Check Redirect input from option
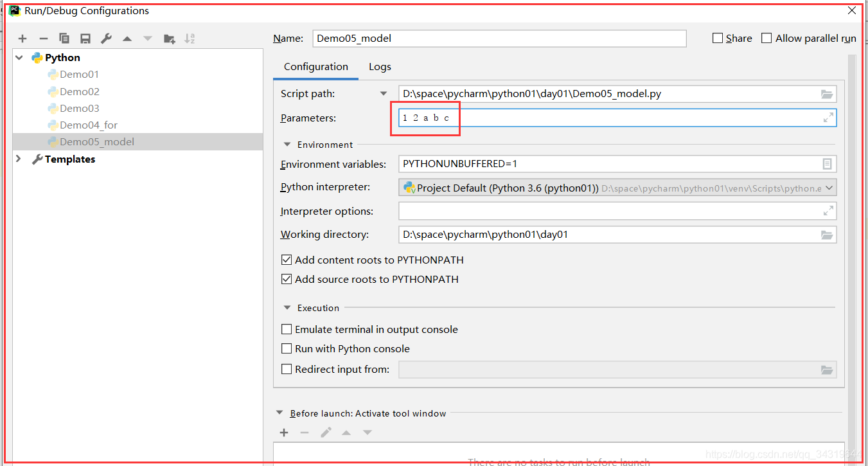The width and height of the screenshot is (868, 466). pos(287,369)
